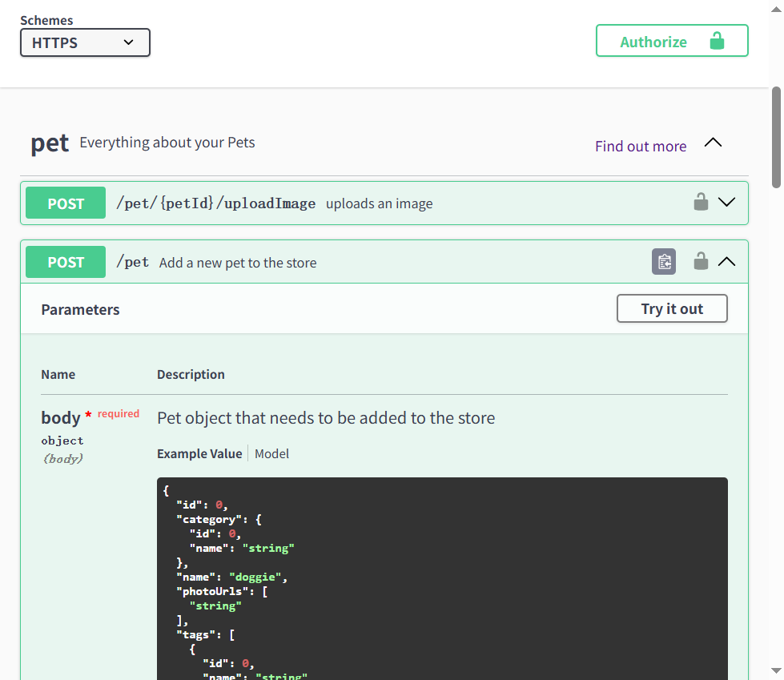Click the POST badge for Add a new pet
This screenshot has width=784, height=680.
tap(66, 262)
